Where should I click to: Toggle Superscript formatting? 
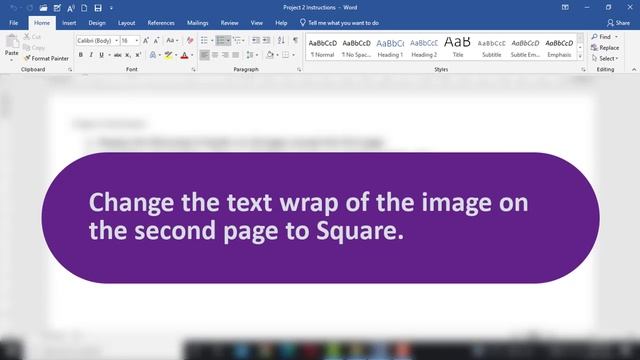(x=138, y=55)
